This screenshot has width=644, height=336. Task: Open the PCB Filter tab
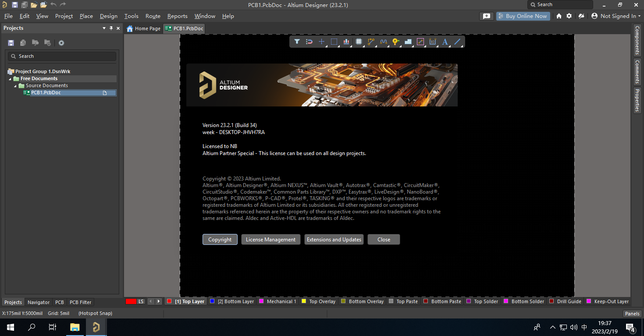[x=81, y=302]
